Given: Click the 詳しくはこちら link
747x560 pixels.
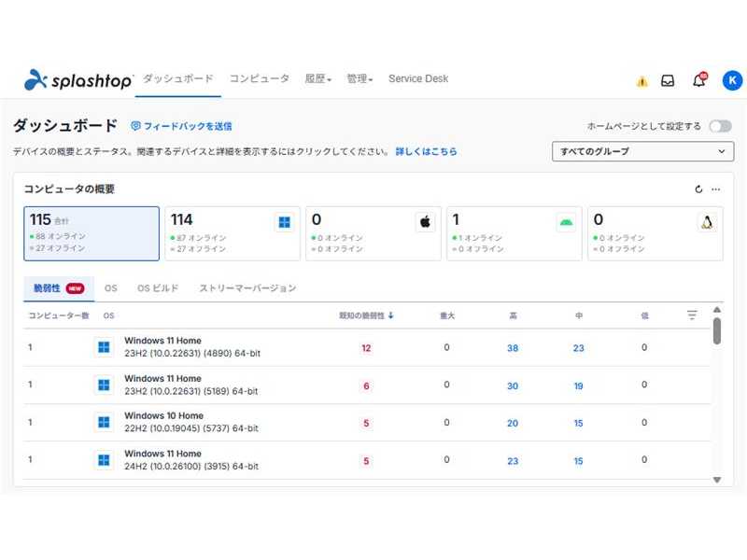Looking at the screenshot, I should [426, 151].
